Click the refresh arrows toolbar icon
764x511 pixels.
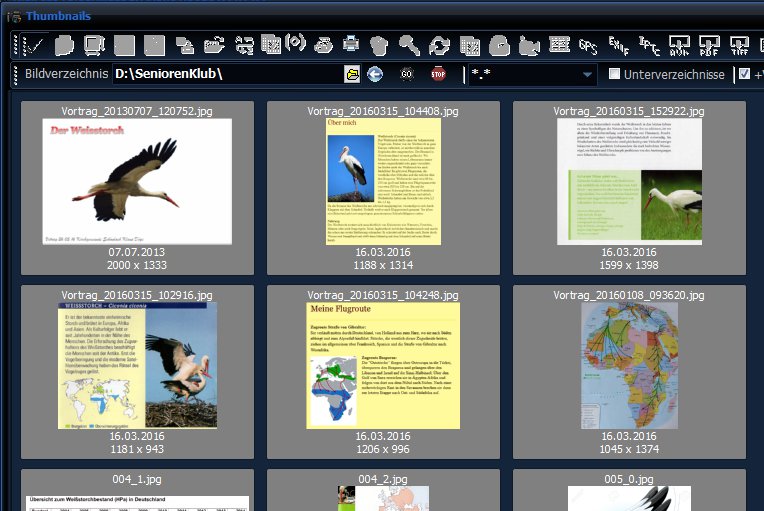click(439, 45)
